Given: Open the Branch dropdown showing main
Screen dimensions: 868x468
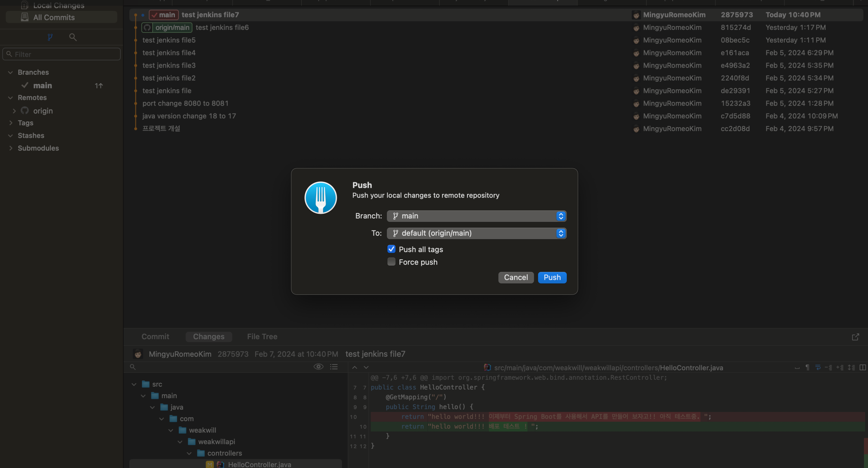Looking at the screenshot, I should pos(476,216).
